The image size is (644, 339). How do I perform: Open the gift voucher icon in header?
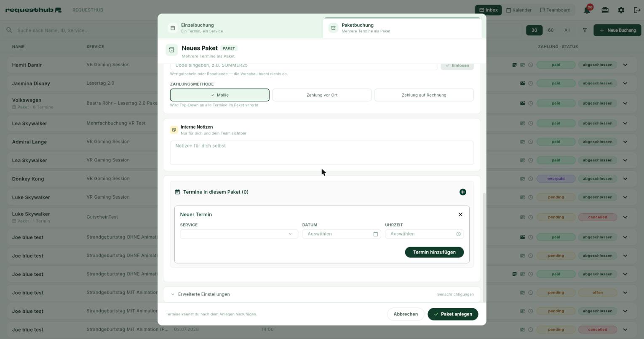605,10
